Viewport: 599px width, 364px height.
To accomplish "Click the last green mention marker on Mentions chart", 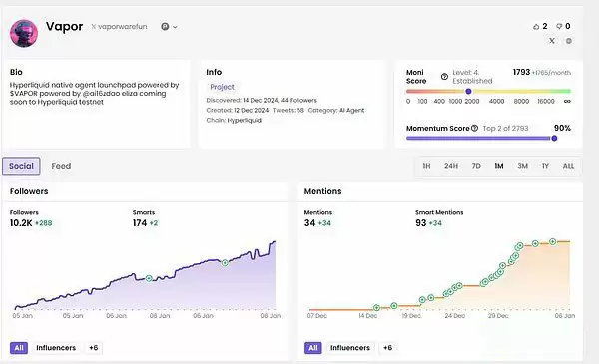I will coord(553,242).
